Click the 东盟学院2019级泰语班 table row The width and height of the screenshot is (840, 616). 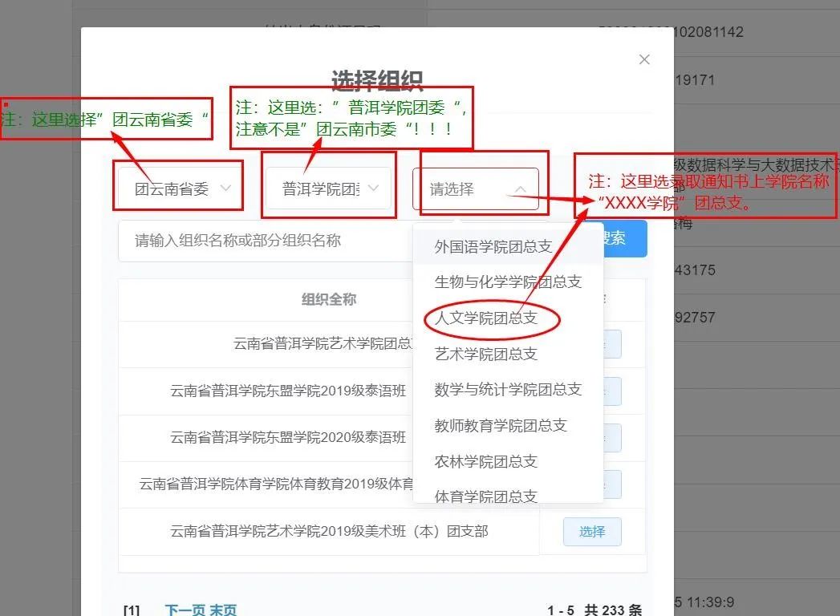(287, 391)
